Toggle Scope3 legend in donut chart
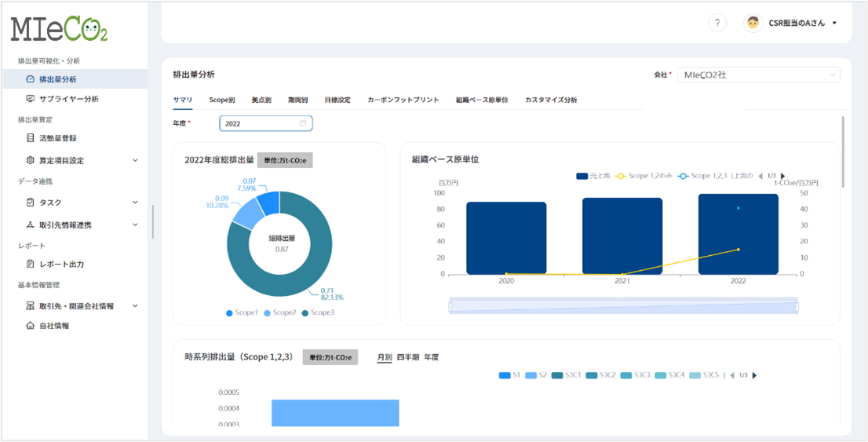 point(319,312)
